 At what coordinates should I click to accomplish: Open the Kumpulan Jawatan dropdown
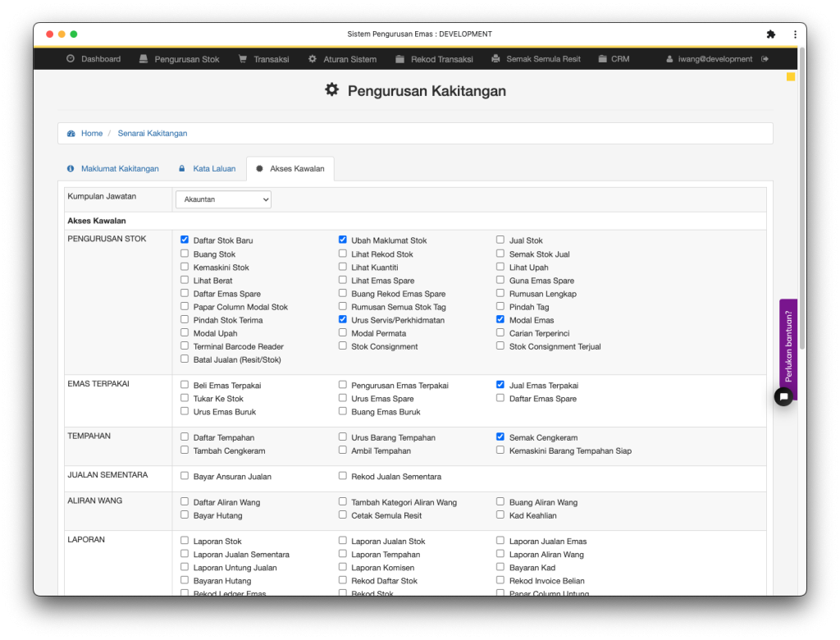tap(223, 199)
